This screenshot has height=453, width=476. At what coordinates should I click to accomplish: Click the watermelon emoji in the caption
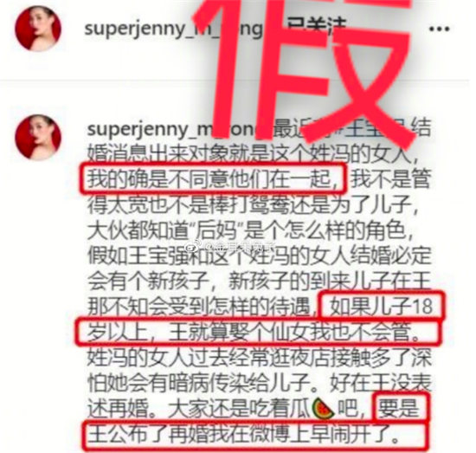(x=324, y=409)
